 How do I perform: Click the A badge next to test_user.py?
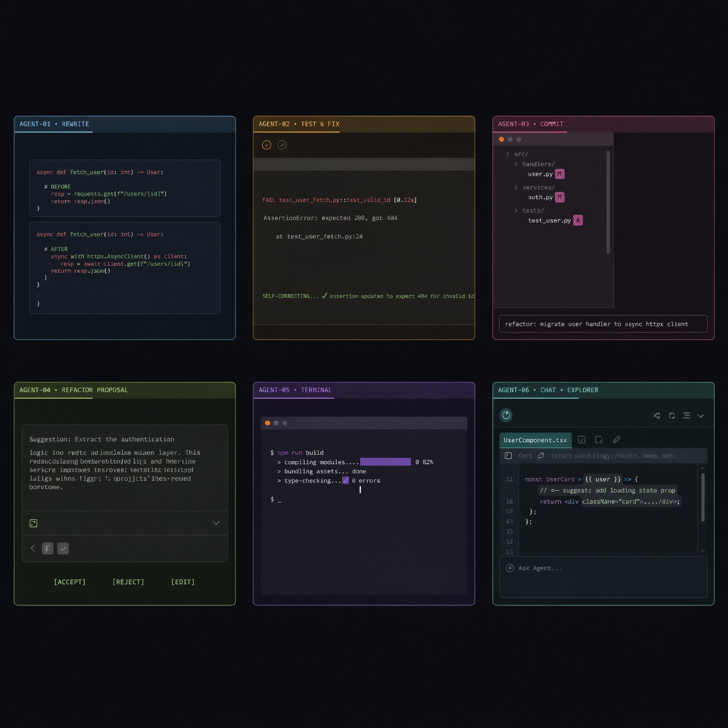click(578, 220)
